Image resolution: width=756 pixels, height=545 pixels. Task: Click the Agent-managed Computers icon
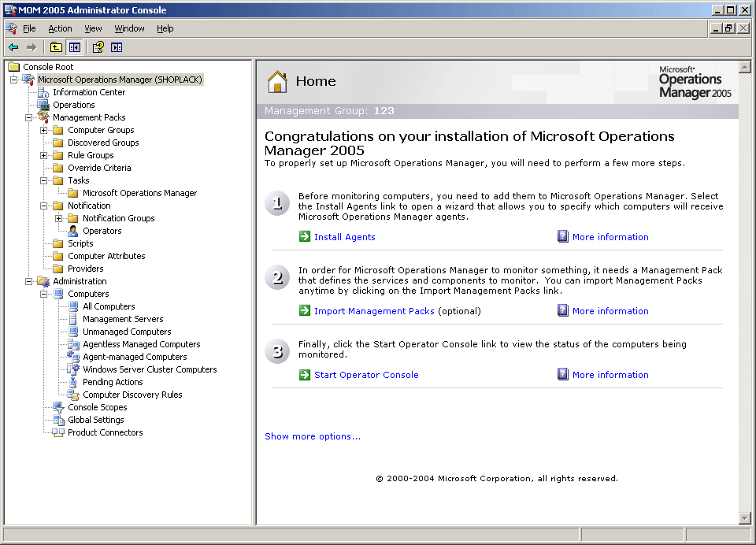73,357
